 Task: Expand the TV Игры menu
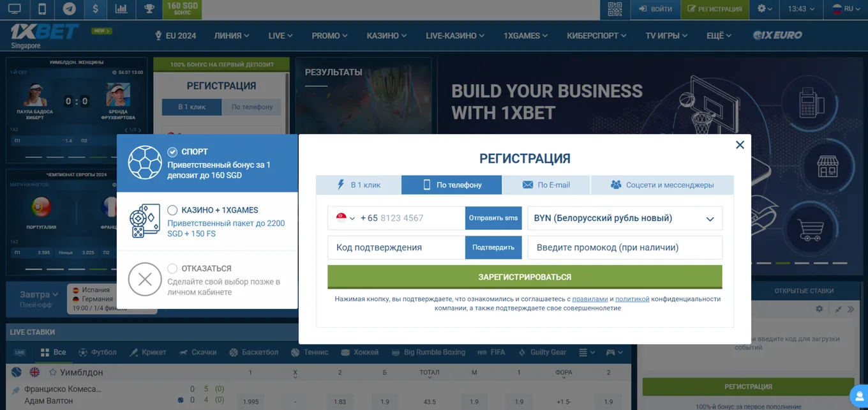click(666, 36)
